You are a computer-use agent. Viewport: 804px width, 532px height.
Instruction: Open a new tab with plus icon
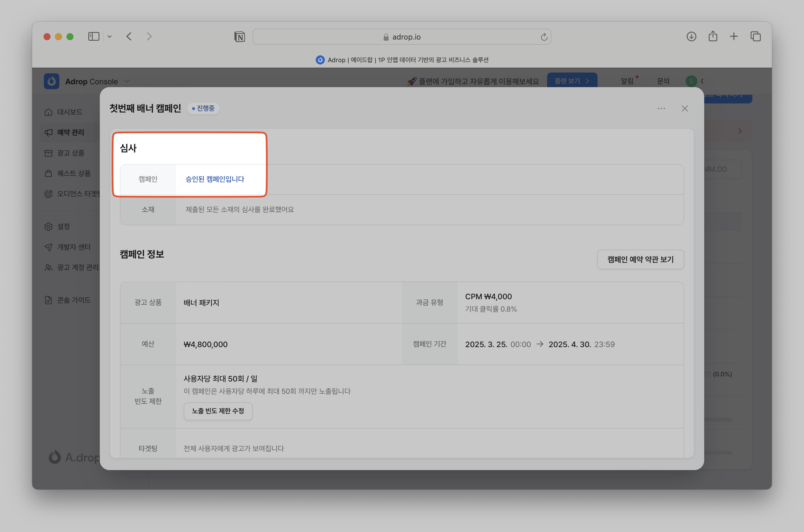pyautogui.click(x=734, y=36)
